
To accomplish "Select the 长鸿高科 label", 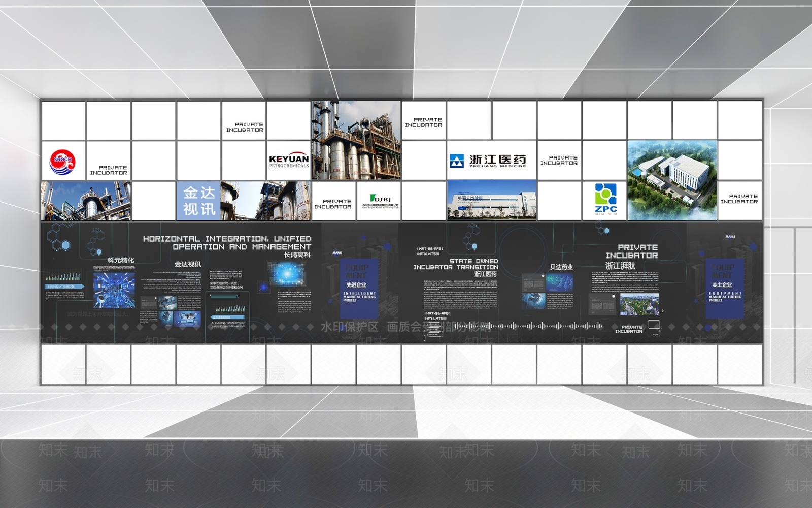I will [x=297, y=255].
